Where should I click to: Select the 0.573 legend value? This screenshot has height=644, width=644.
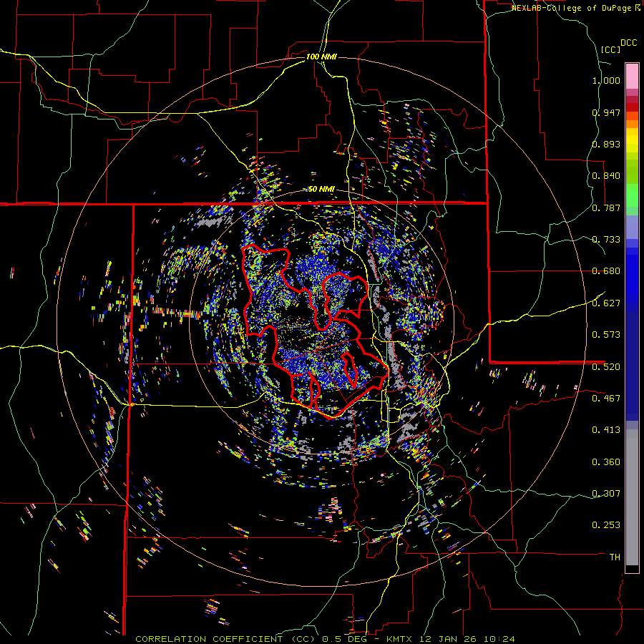[x=606, y=335]
